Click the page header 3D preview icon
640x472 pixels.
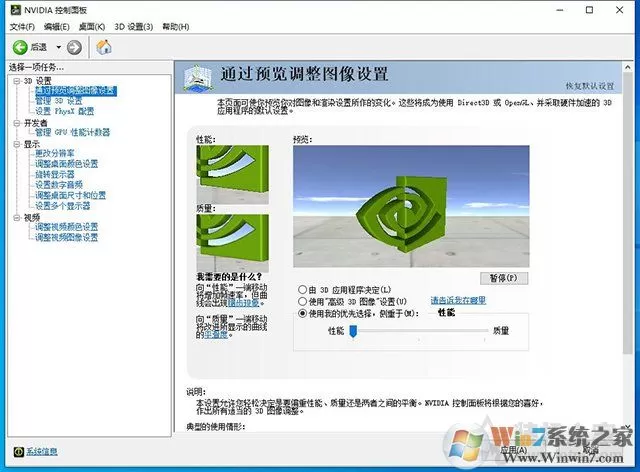[x=198, y=78]
